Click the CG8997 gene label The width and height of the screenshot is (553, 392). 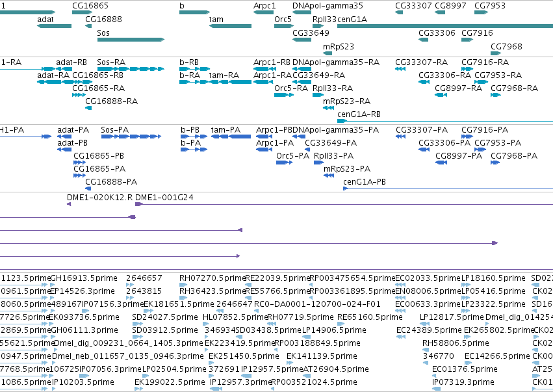tap(450, 6)
